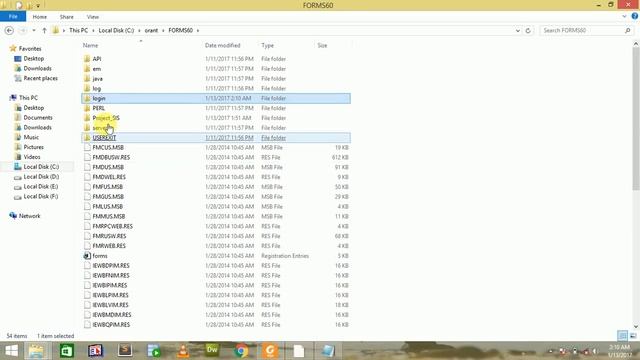Expand the chevron after orant breadcrumb

163,31
